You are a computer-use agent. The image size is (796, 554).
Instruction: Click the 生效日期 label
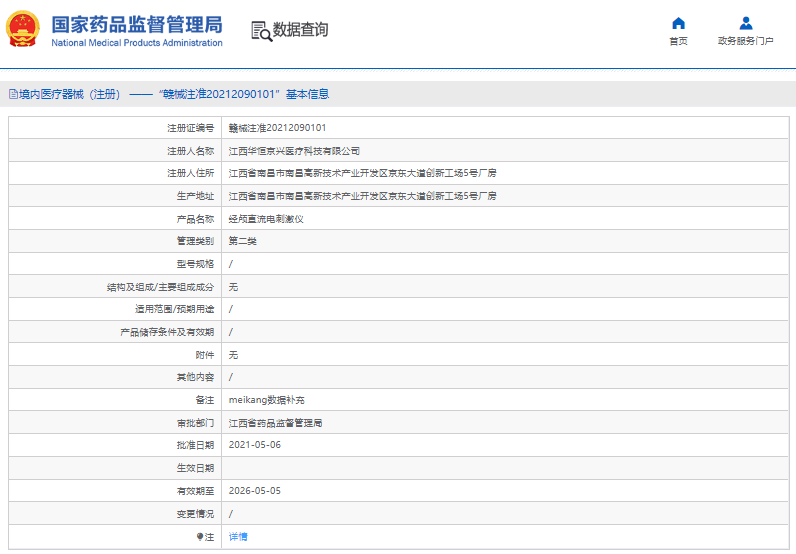[195, 468]
